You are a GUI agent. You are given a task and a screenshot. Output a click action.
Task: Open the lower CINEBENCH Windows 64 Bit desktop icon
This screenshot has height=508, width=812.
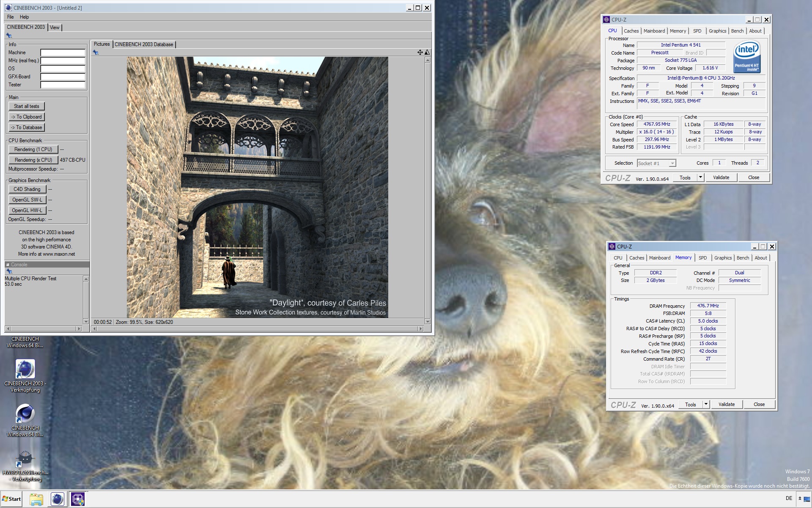[x=25, y=420]
